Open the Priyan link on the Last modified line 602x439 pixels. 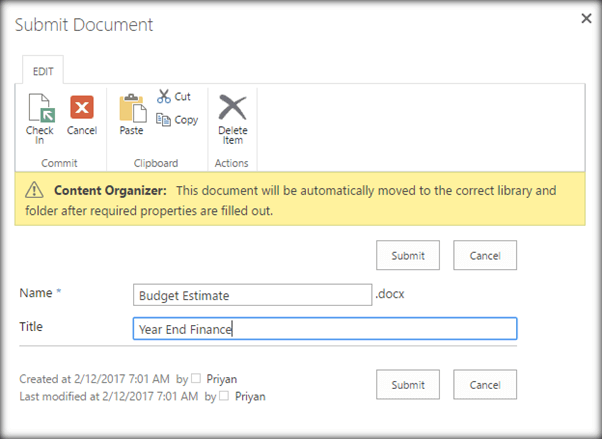tap(250, 397)
